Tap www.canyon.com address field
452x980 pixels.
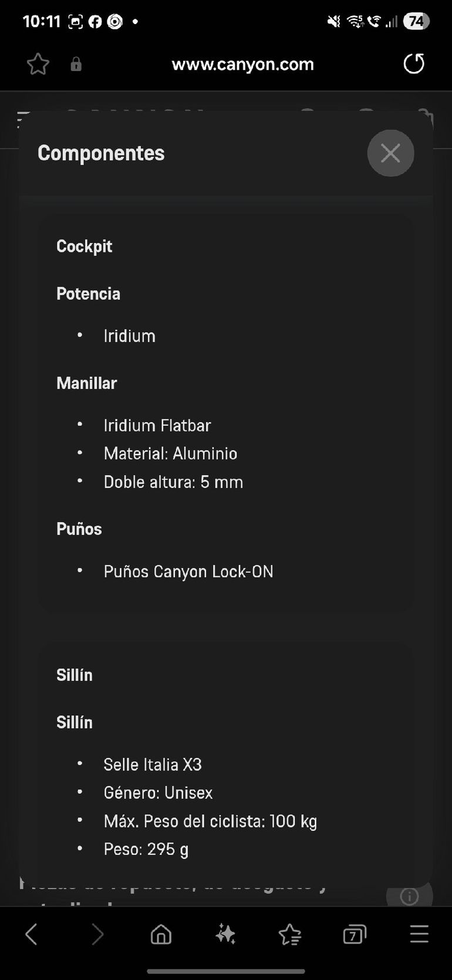tap(242, 64)
